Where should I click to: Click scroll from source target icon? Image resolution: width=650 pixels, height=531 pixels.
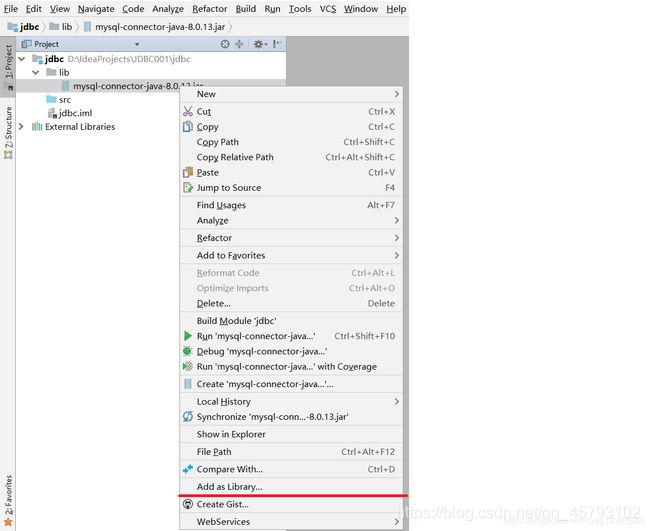point(225,44)
